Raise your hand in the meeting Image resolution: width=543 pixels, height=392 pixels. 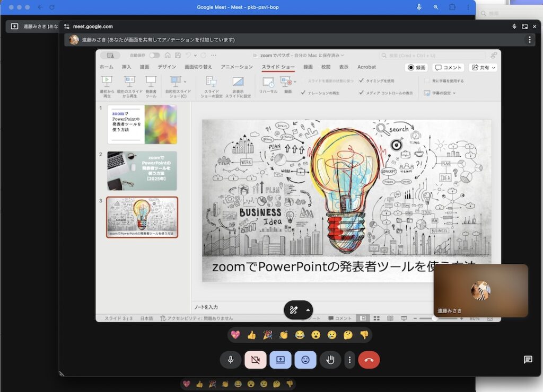[x=330, y=360]
